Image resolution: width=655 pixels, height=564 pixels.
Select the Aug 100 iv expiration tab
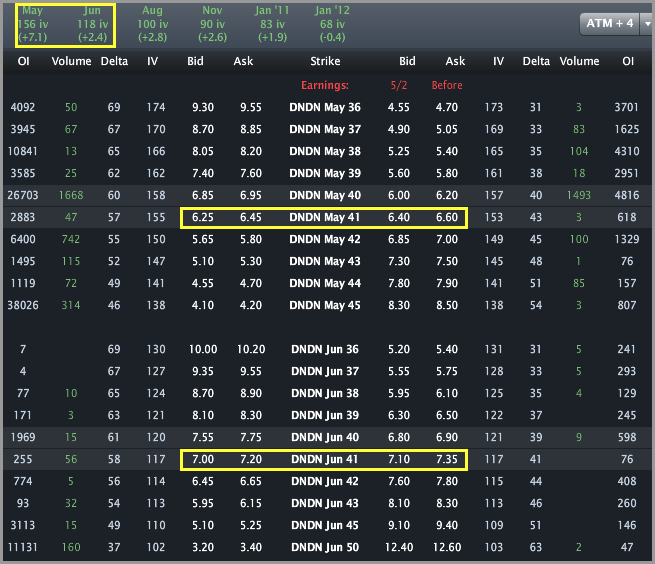tap(152, 24)
